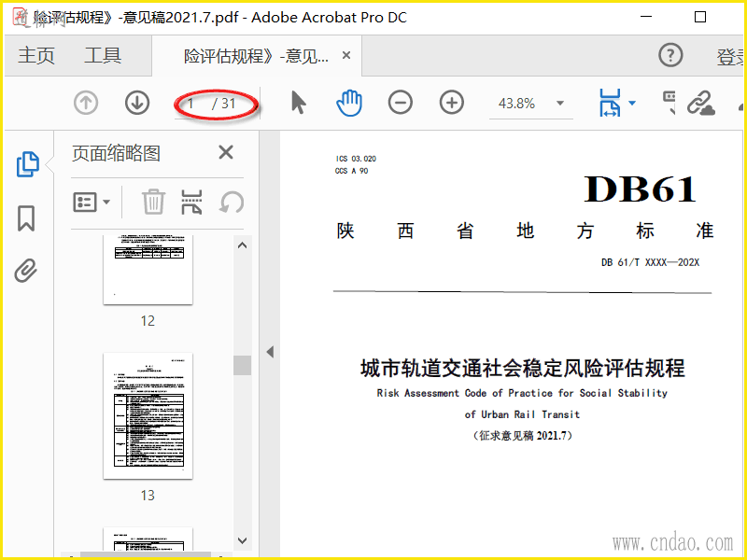Image resolution: width=747 pixels, height=560 pixels.
Task: Open the comment tool icon in toolbar
Action: (669, 103)
